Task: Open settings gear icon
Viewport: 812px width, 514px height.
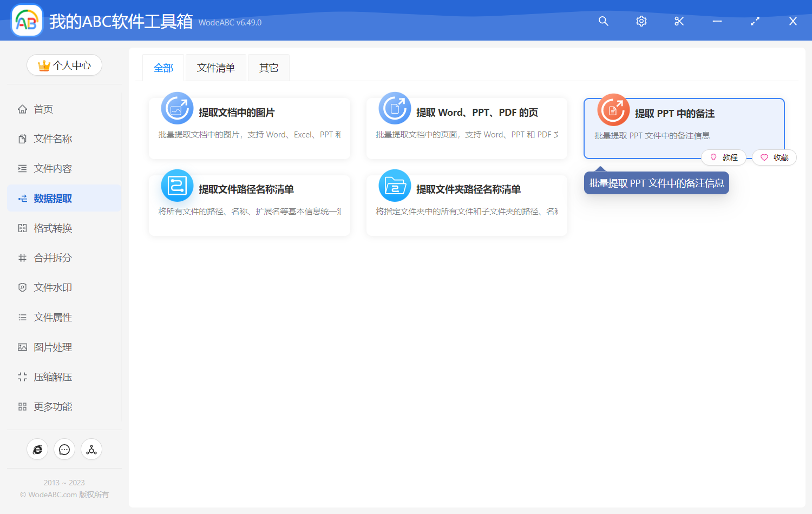Action: (x=641, y=21)
